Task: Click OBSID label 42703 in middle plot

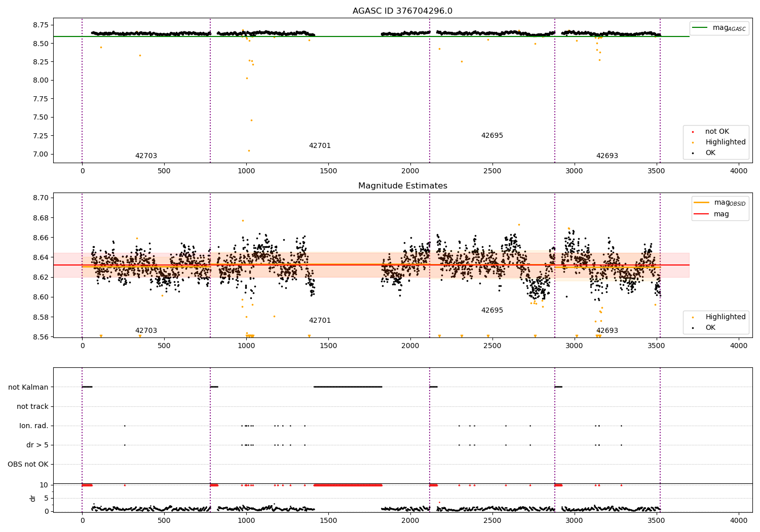Action: tap(146, 331)
